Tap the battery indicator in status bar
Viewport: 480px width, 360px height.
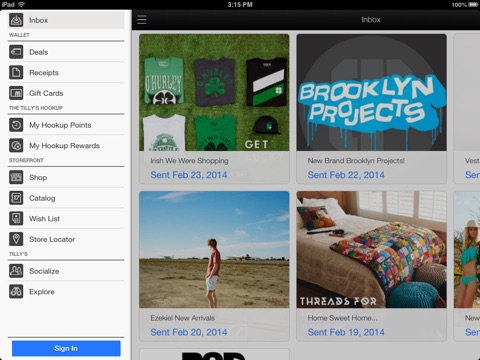[473, 5]
